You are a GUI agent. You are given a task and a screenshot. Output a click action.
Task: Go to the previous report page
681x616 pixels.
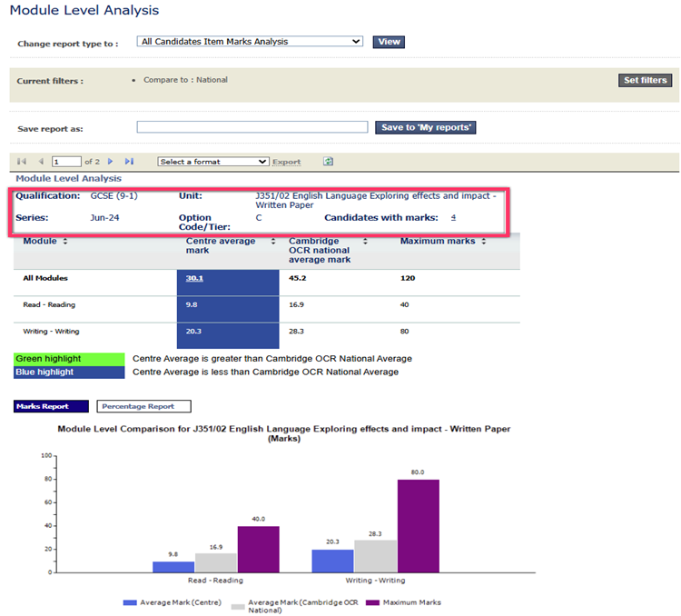[40, 162]
